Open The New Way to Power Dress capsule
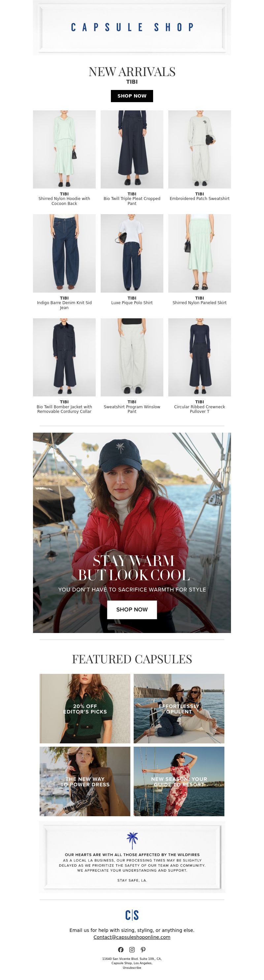 click(x=85, y=781)
